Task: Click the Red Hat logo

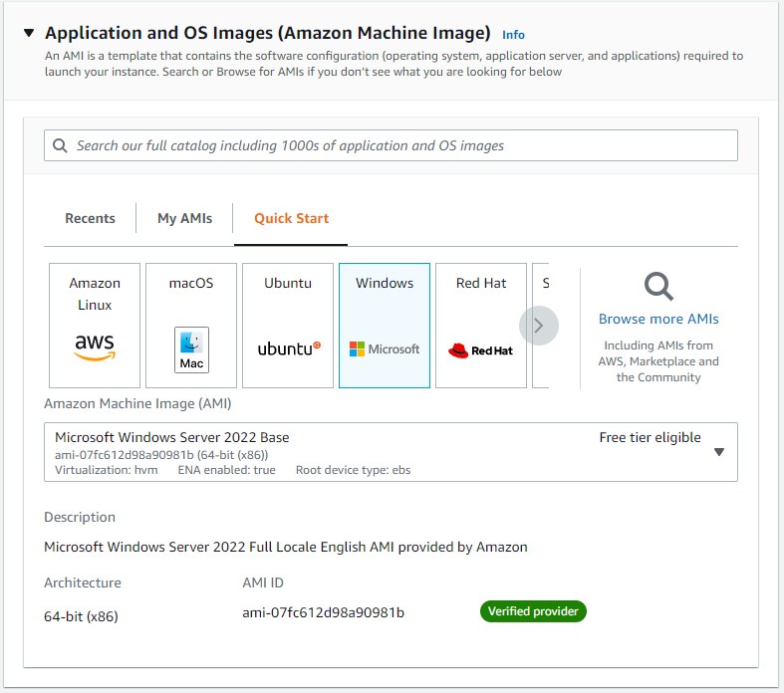Action: (x=480, y=350)
